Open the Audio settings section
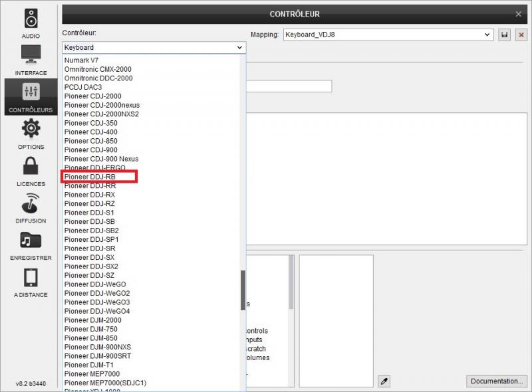Viewport: 532px width, 392px height. (x=31, y=23)
